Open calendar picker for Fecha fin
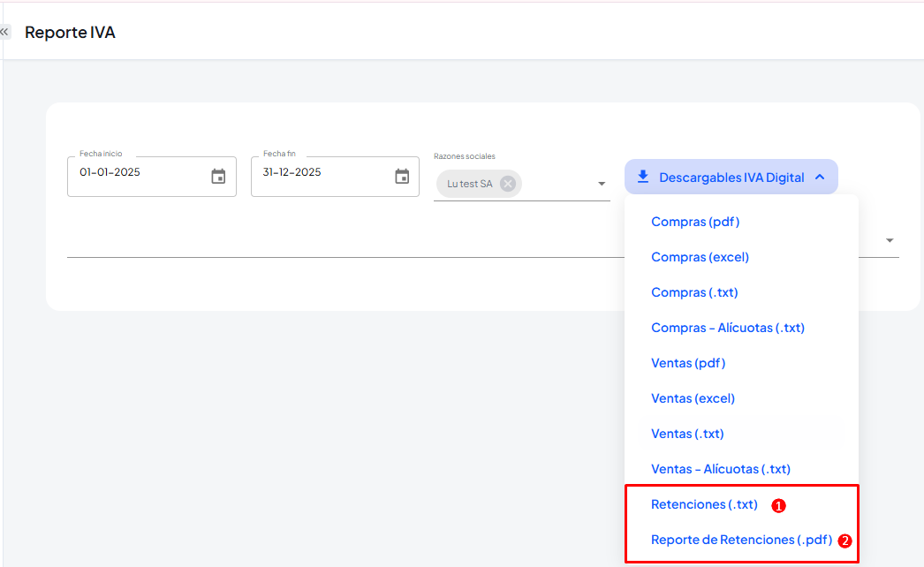 [402, 177]
